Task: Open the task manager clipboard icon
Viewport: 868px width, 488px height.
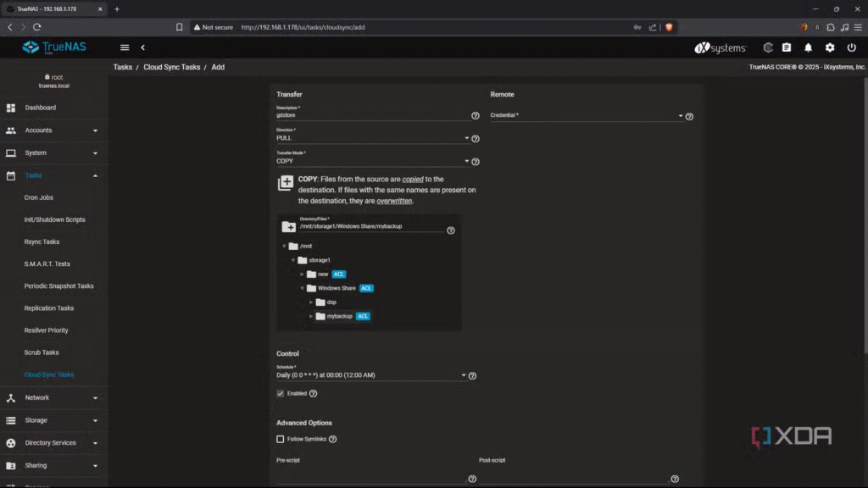Action: [x=787, y=47]
